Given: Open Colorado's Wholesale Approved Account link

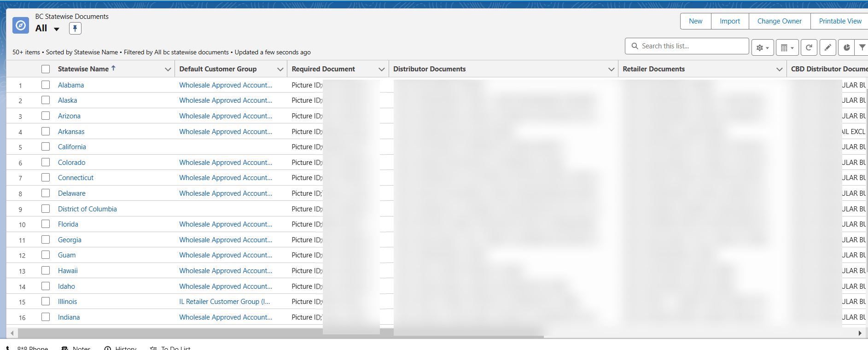Looking at the screenshot, I should click(226, 163).
